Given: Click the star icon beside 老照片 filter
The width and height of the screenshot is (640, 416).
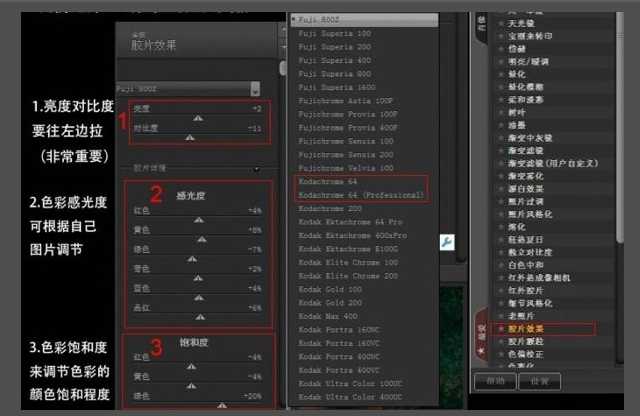Looking at the screenshot, I should coord(500,313).
